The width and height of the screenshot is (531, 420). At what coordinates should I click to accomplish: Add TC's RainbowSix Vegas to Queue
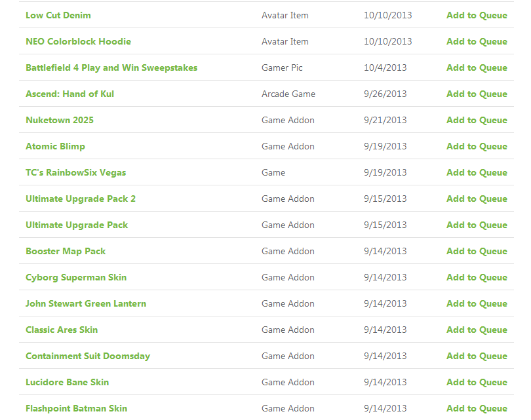click(x=477, y=172)
